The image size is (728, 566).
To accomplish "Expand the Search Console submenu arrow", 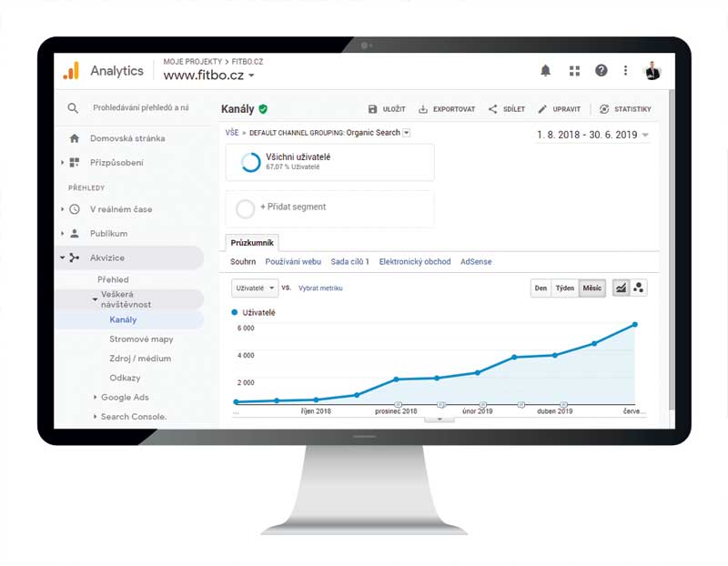I will coord(95,417).
